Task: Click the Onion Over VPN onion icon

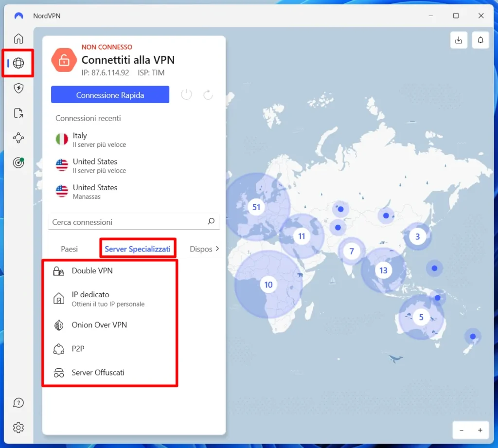Action: [x=59, y=325]
